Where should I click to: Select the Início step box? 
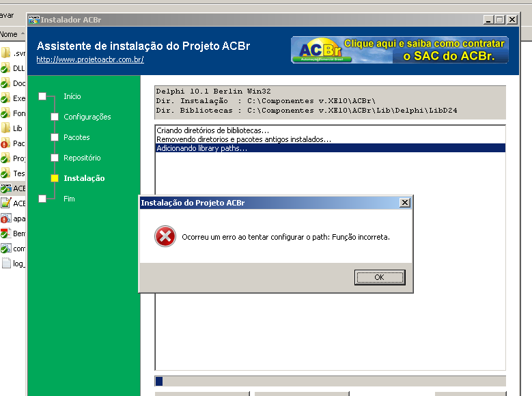tap(42, 96)
